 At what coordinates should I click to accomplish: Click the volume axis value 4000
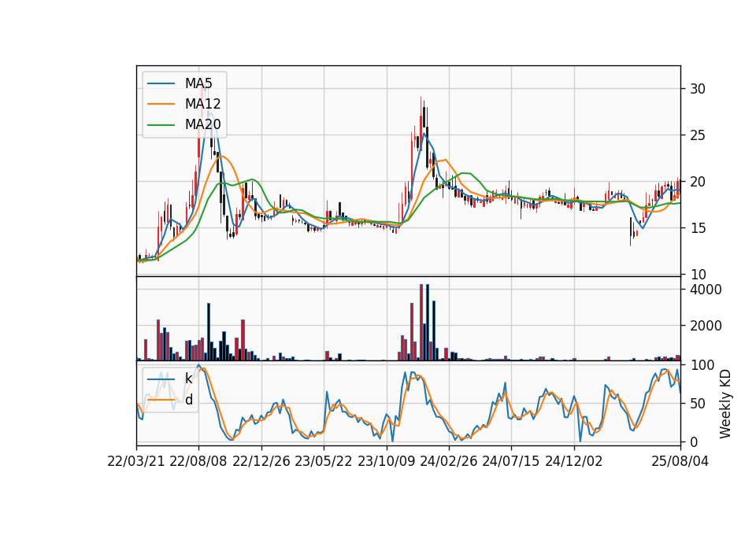pos(706,290)
